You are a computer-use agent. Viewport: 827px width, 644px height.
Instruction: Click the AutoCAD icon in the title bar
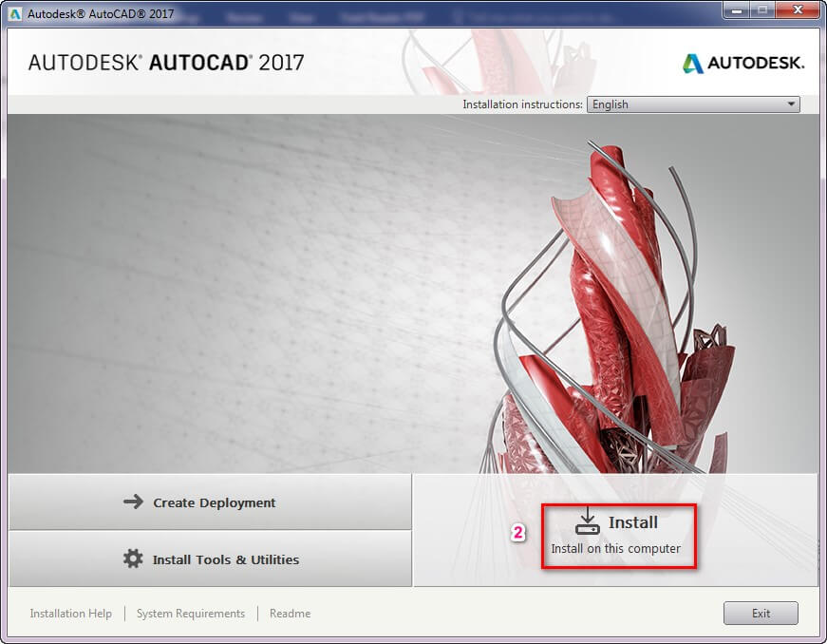tap(12, 13)
